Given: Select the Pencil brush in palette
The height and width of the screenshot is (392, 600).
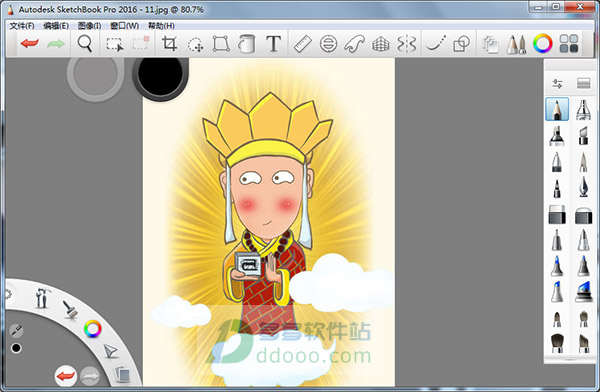Looking at the screenshot, I should pos(557,109).
